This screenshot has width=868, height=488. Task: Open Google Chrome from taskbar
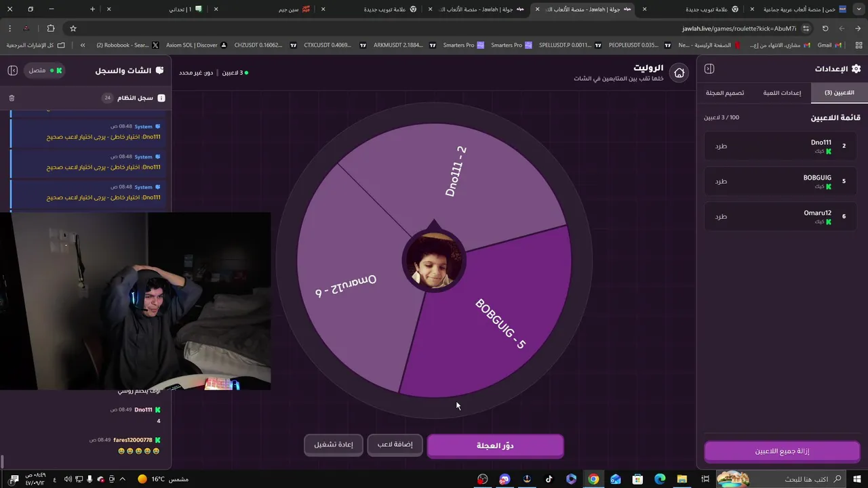click(x=593, y=479)
